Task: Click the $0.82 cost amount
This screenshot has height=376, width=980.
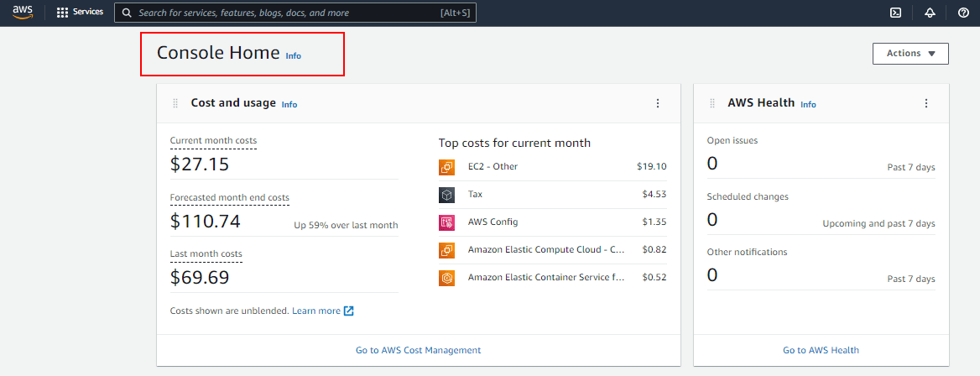Action: [x=654, y=249]
